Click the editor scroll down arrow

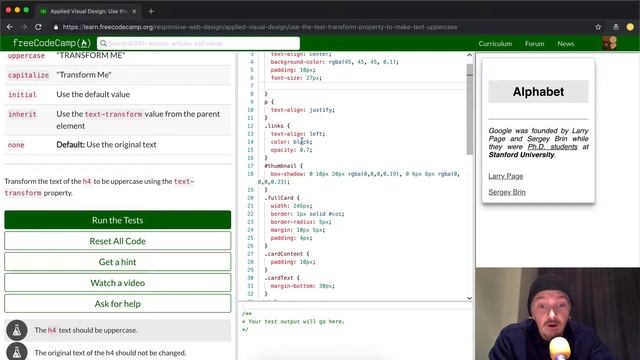pyautogui.click(x=469, y=298)
